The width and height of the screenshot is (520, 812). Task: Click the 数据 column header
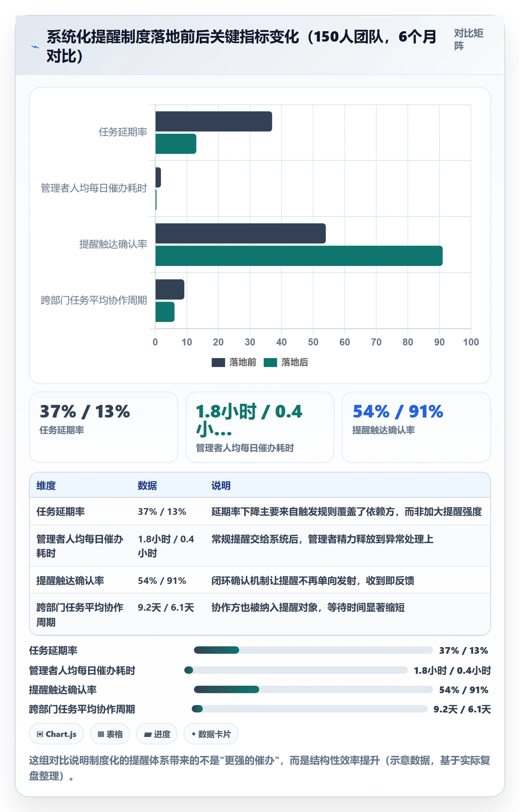[147, 485]
